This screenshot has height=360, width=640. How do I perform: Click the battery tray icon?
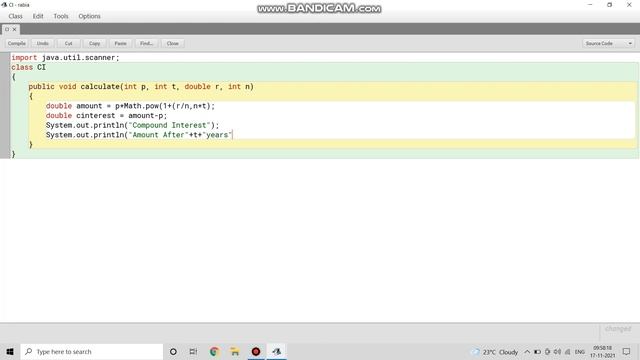537,352
